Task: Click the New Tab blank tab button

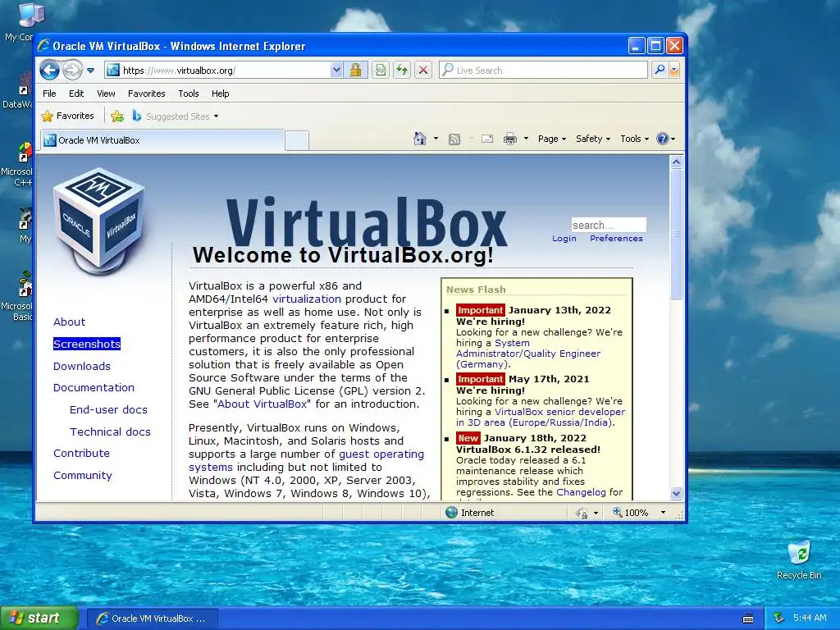Action: [296, 140]
